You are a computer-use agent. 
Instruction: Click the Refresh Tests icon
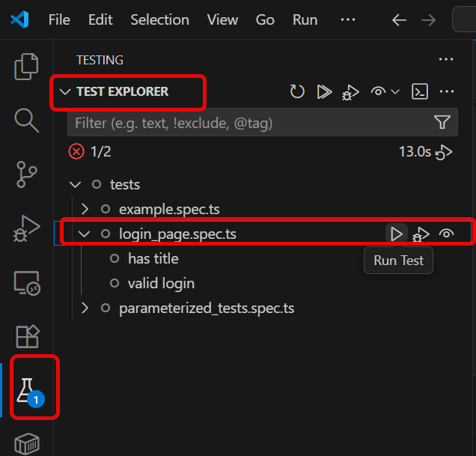point(297,91)
